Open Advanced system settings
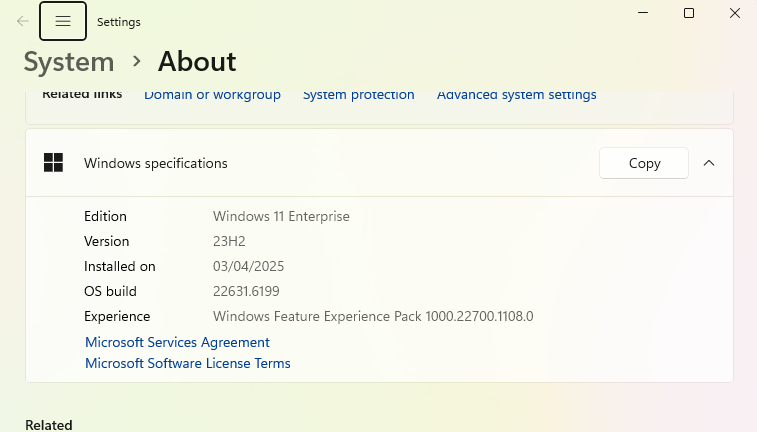 (516, 95)
